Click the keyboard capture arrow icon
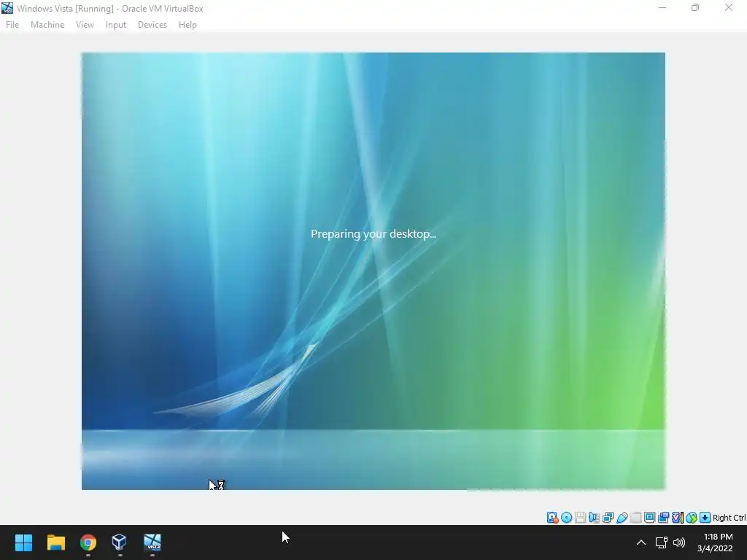The height and width of the screenshot is (560, 747). [705, 518]
